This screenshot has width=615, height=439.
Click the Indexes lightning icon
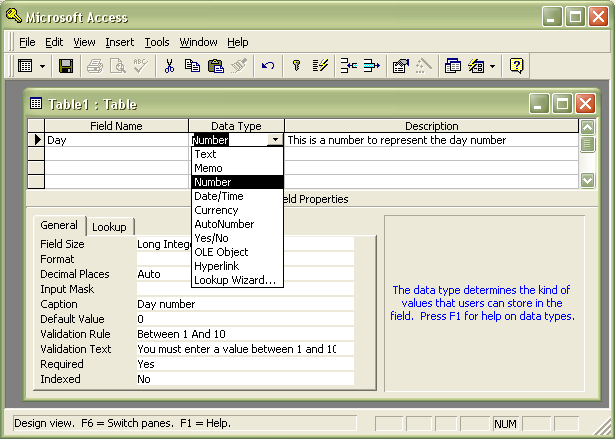click(x=320, y=66)
